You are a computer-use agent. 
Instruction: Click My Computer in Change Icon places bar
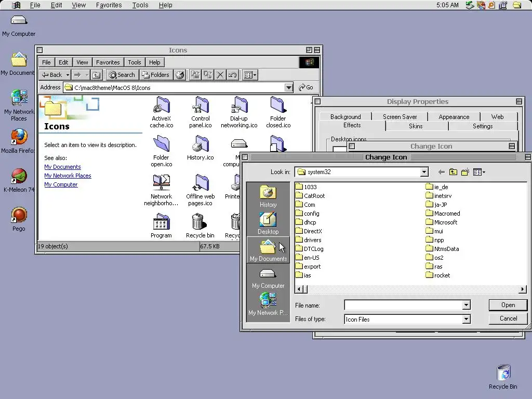(268, 278)
